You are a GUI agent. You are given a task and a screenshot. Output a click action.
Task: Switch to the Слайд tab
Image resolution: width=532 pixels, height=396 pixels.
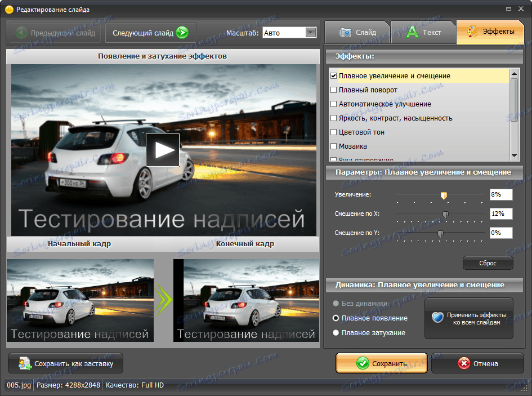357,32
